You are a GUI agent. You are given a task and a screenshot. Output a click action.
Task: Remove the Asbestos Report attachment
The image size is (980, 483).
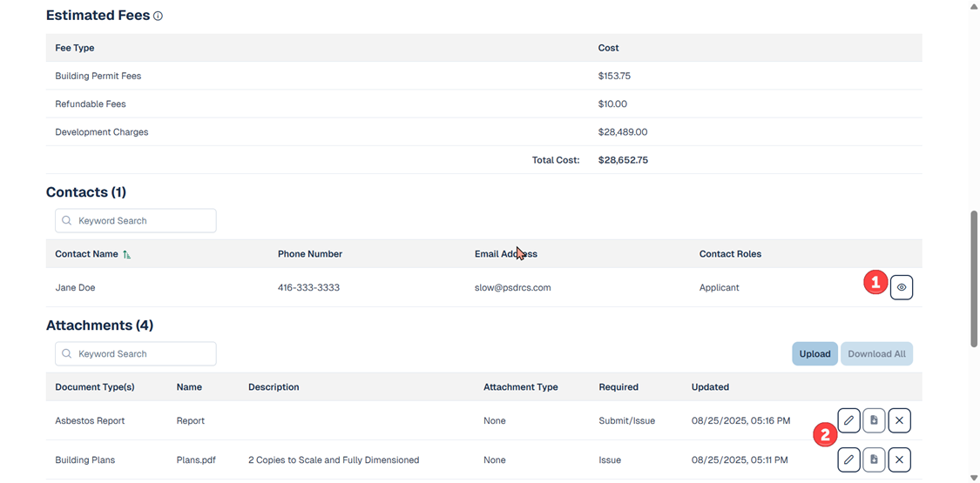point(899,420)
